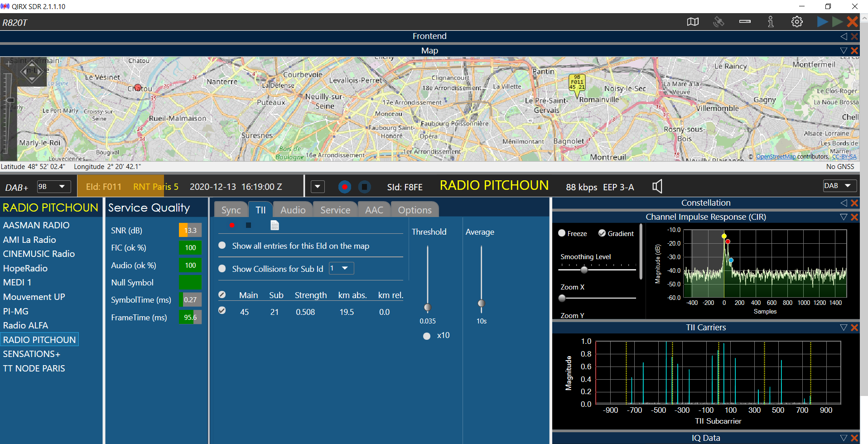Close the Constellation panel
The width and height of the screenshot is (868, 444).
tap(854, 203)
